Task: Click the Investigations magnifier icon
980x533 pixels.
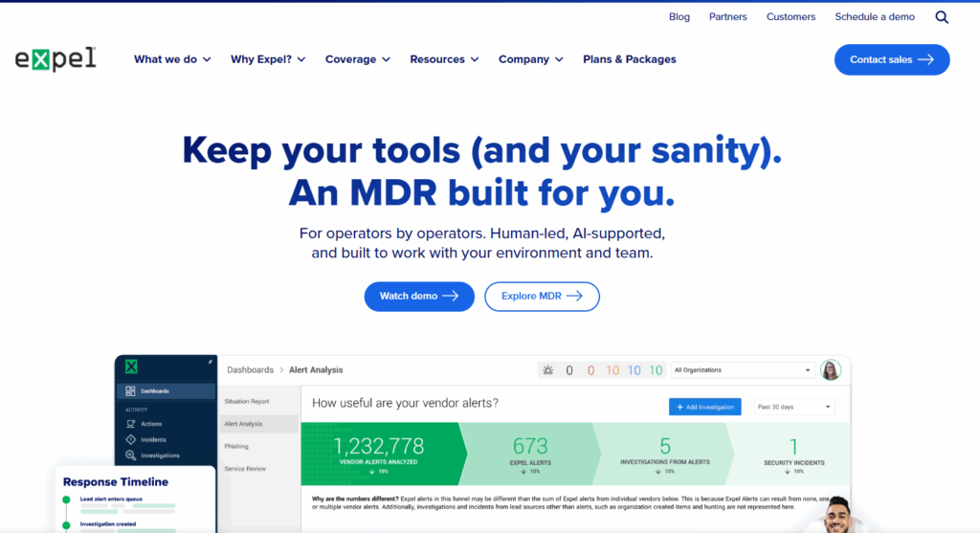Action: click(130, 455)
